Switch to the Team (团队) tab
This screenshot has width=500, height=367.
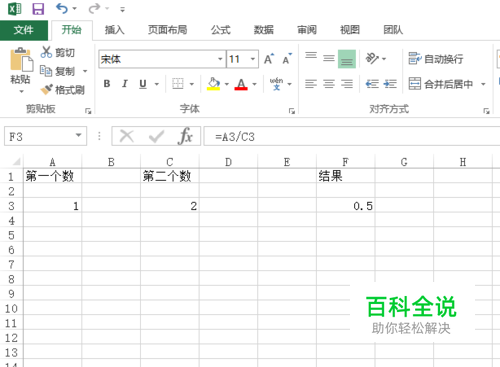pyautogui.click(x=393, y=30)
